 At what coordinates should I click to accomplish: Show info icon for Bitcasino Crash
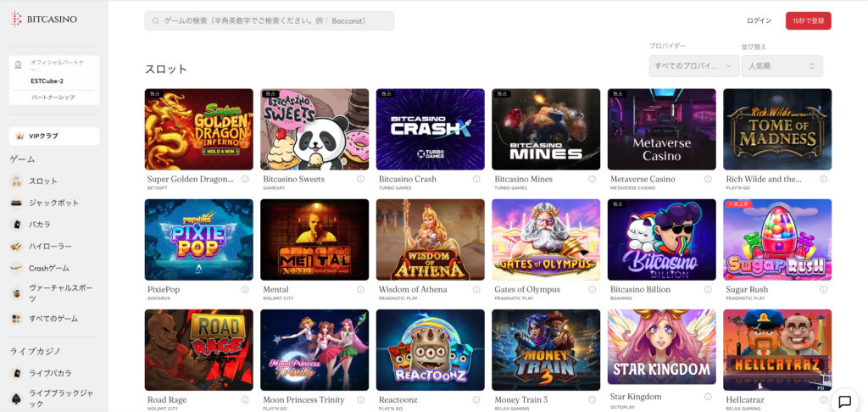point(476,179)
